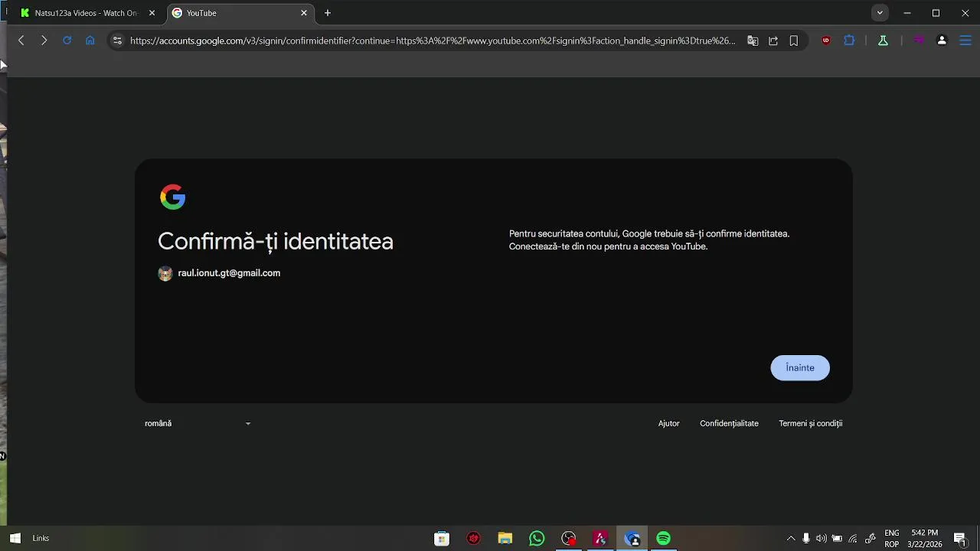Open the Wi-Fi network tray icon

pos(853,539)
